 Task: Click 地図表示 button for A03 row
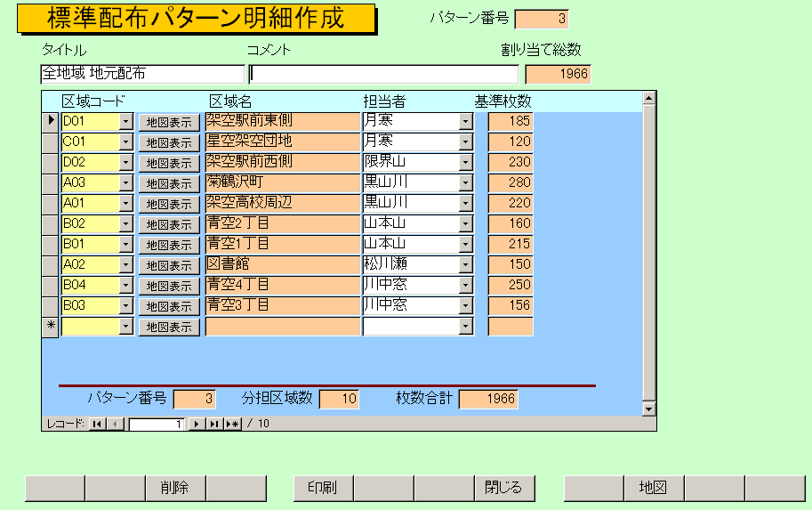point(169,183)
